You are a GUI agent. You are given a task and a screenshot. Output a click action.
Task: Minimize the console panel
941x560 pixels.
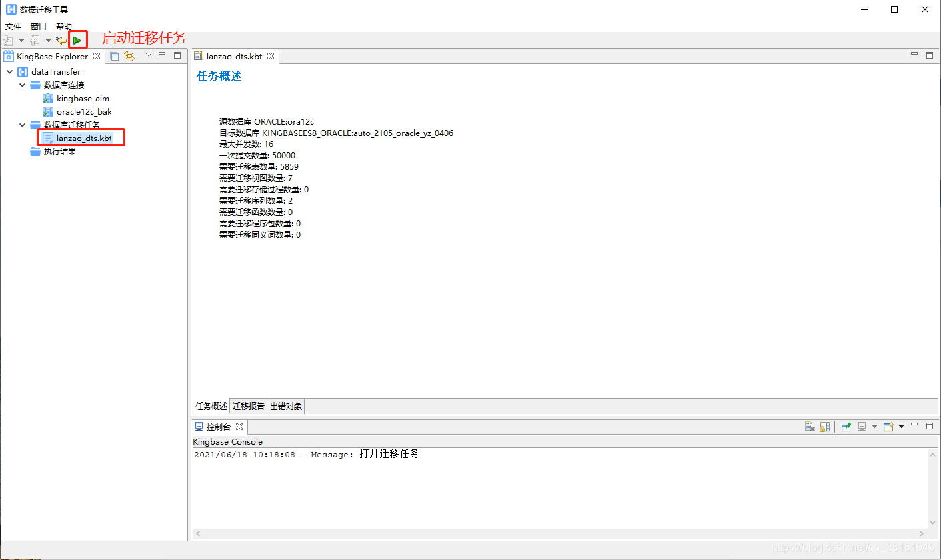pos(914,425)
